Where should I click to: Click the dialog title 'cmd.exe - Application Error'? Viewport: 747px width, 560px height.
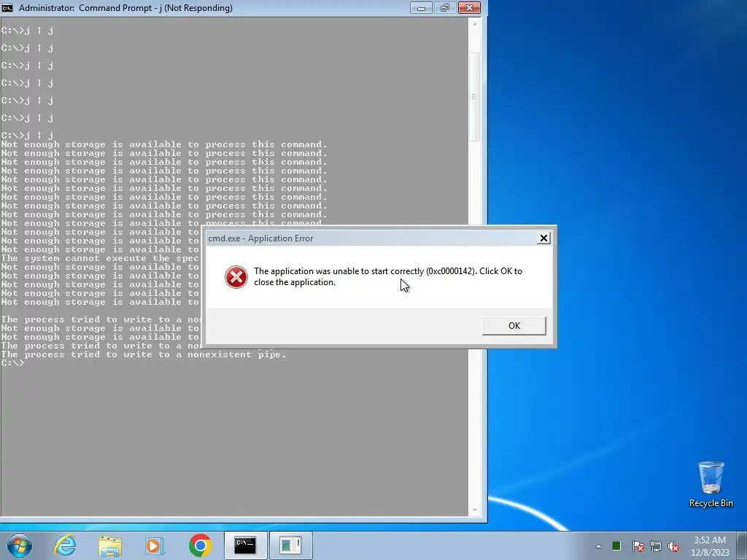click(x=260, y=238)
